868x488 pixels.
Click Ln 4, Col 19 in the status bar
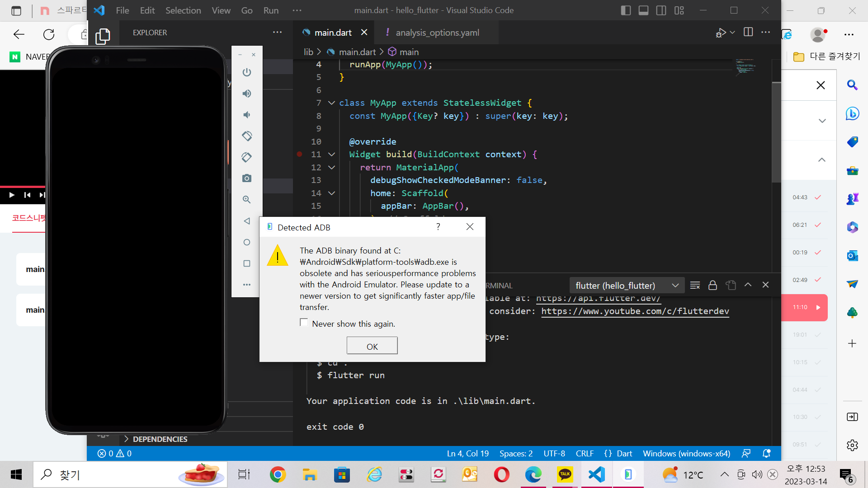[x=468, y=453]
